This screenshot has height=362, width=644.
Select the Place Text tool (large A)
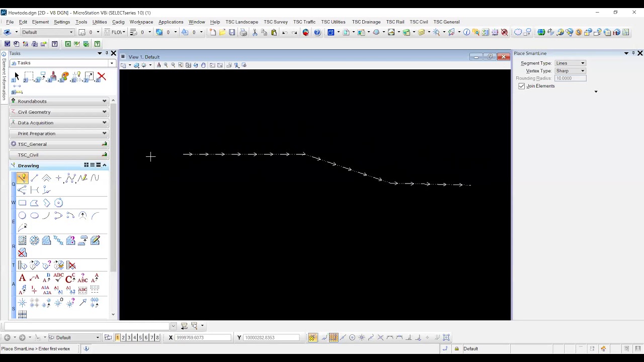(x=22, y=278)
